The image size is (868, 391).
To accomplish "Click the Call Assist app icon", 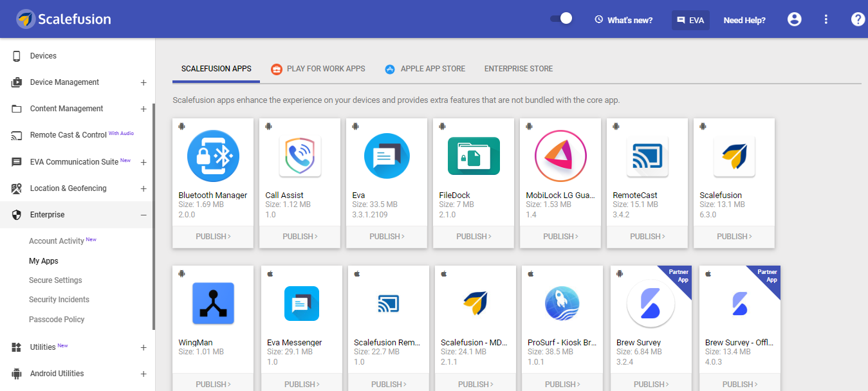I will (x=300, y=156).
